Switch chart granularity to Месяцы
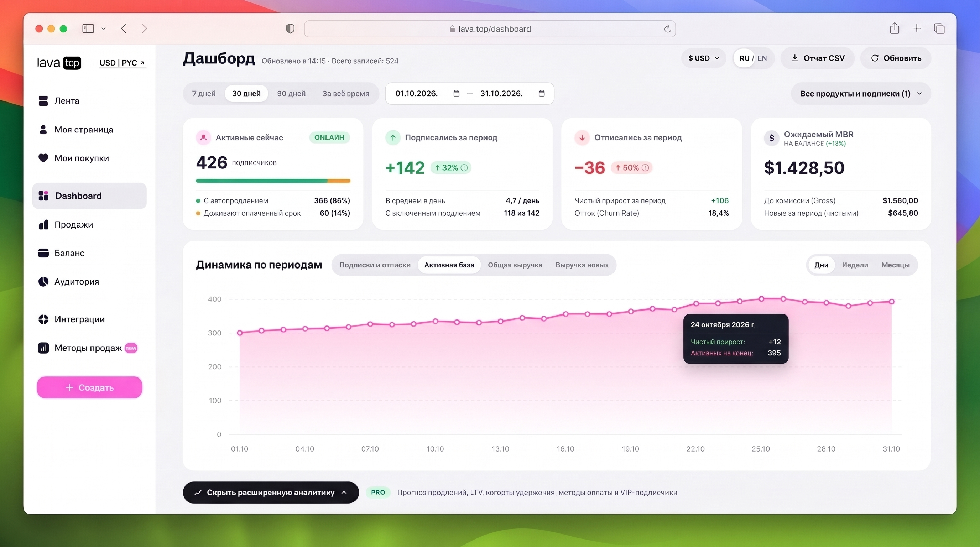 (x=896, y=265)
